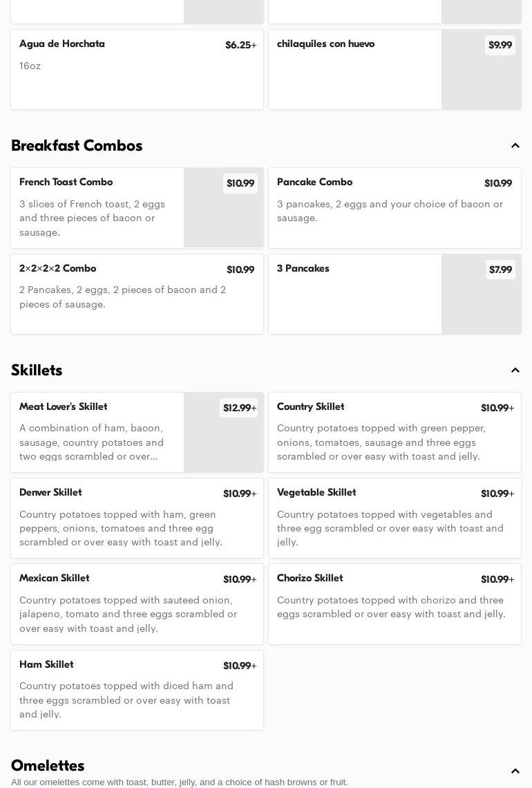Image resolution: width=532 pixels, height=788 pixels.
Task: Click the Skillets section heading
Action: point(37,370)
